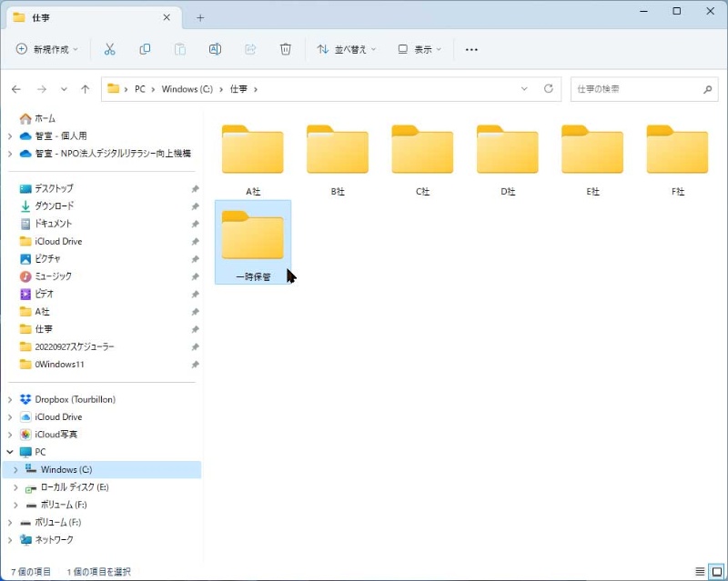Image resolution: width=728 pixels, height=581 pixels.
Task: Open the 並べ替え sort dropdown
Action: point(347,49)
